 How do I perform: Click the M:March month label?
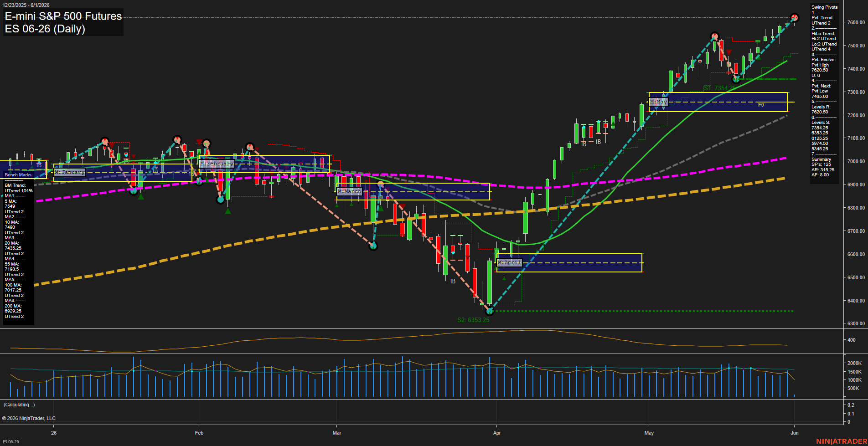pos(350,191)
